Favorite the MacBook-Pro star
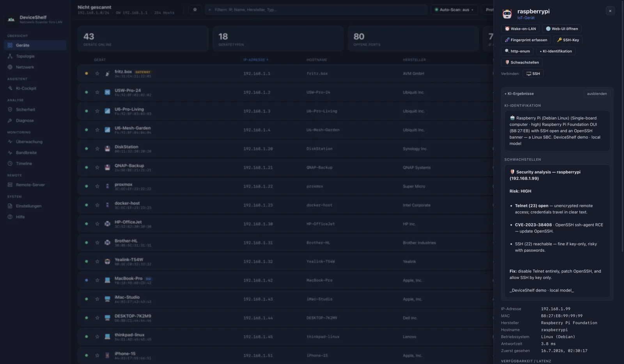The height and width of the screenshot is (364, 624). point(97,280)
